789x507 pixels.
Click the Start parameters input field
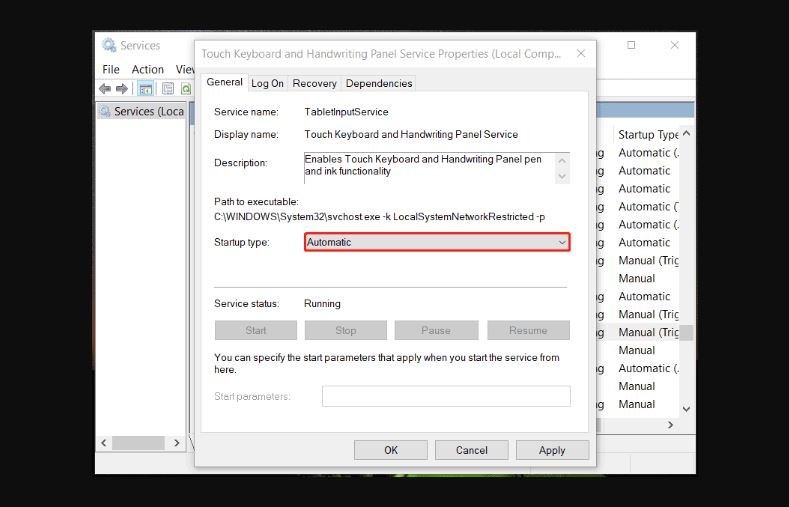pyautogui.click(x=446, y=396)
